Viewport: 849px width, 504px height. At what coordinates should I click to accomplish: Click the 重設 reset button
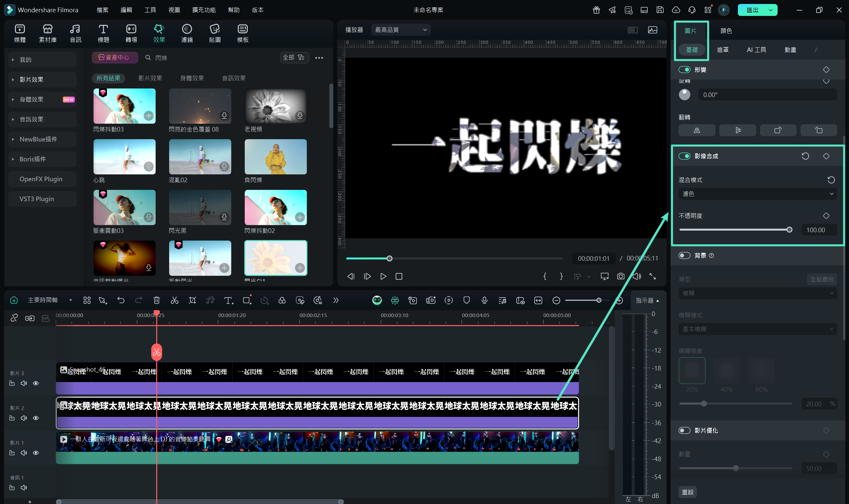(x=687, y=492)
